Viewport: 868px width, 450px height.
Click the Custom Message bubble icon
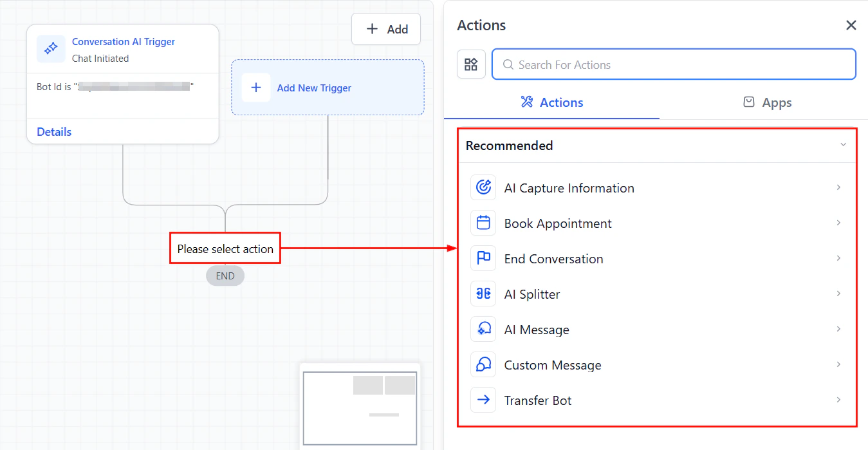pos(483,364)
